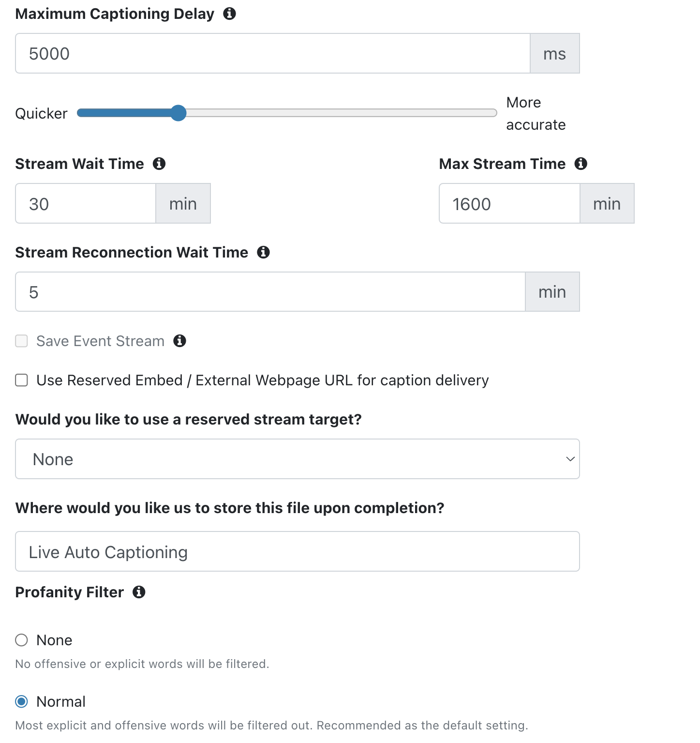Check Use Reserved Embed URL checkbox
Screen dimensions: 700x743
point(21,380)
